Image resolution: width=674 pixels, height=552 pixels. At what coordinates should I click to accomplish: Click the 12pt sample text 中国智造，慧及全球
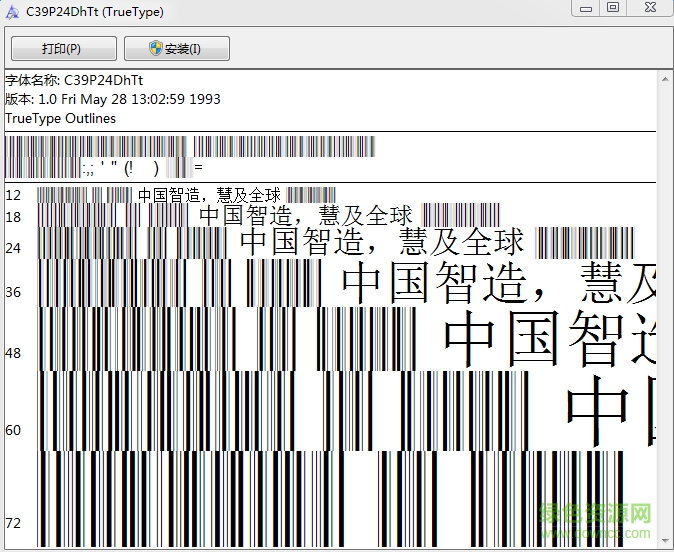click(x=209, y=195)
